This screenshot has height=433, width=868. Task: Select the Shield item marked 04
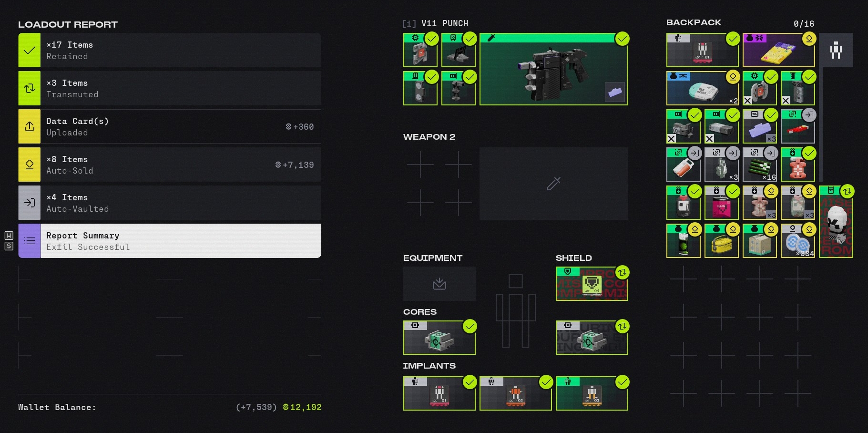point(592,284)
